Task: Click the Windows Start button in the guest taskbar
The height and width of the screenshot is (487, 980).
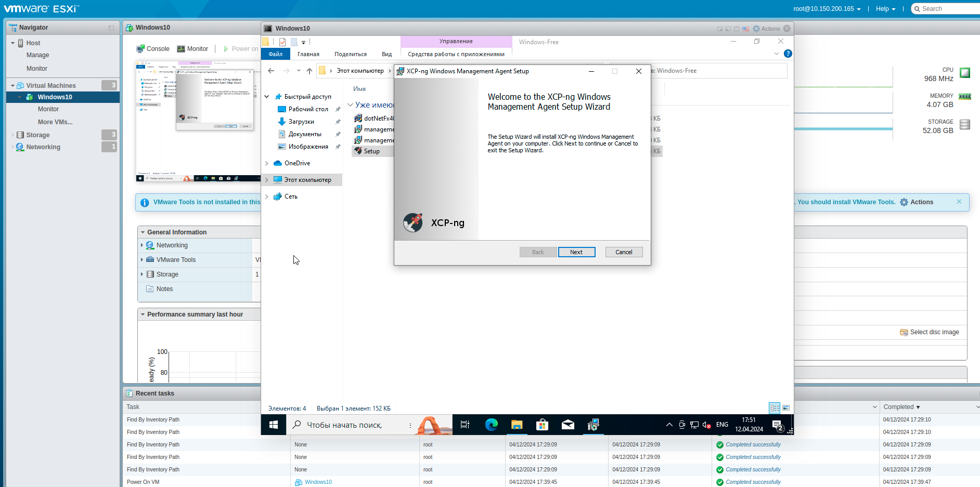Action: tap(274, 425)
